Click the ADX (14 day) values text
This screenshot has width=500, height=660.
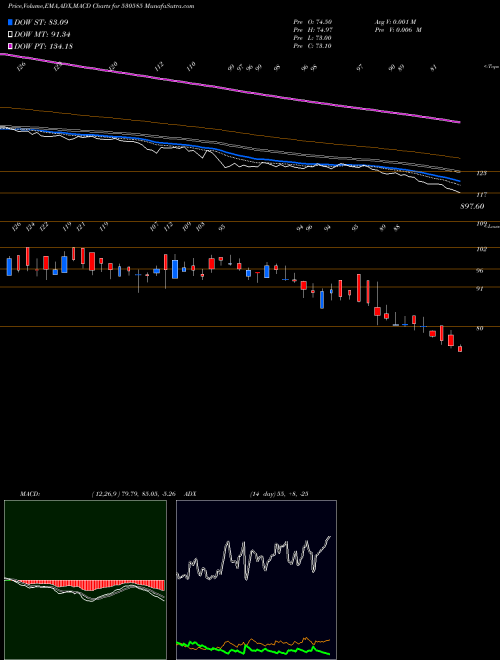pos(279,493)
